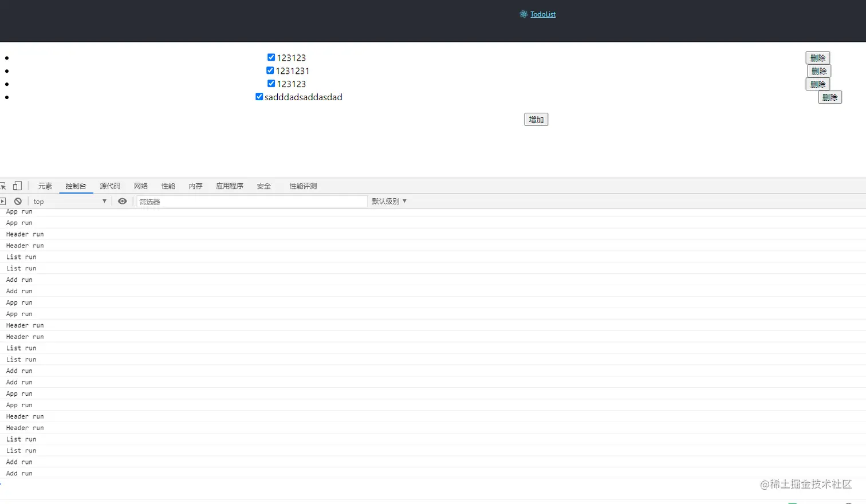Open the TodoList link in the header
This screenshot has height=504, width=866.
point(543,14)
